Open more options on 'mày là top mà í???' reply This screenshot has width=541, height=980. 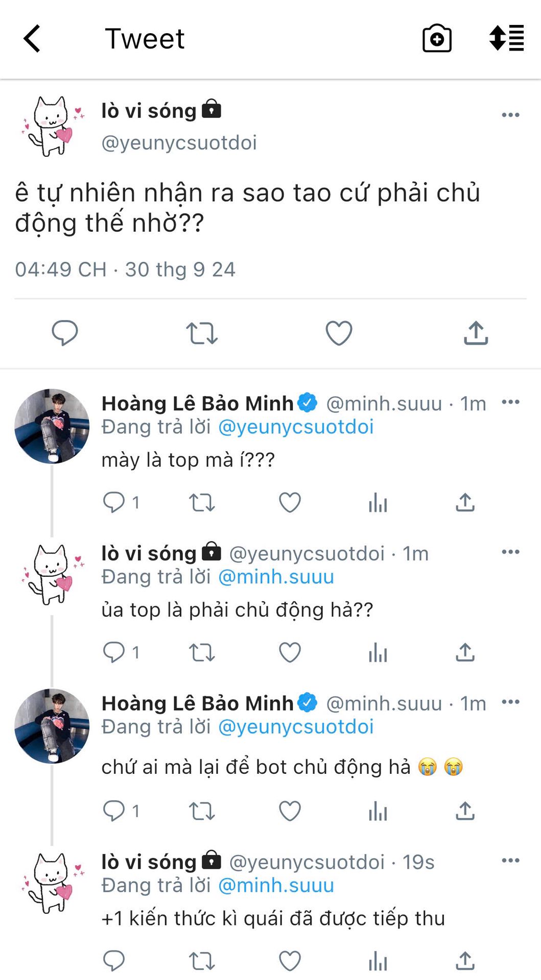pyautogui.click(x=510, y=402)
